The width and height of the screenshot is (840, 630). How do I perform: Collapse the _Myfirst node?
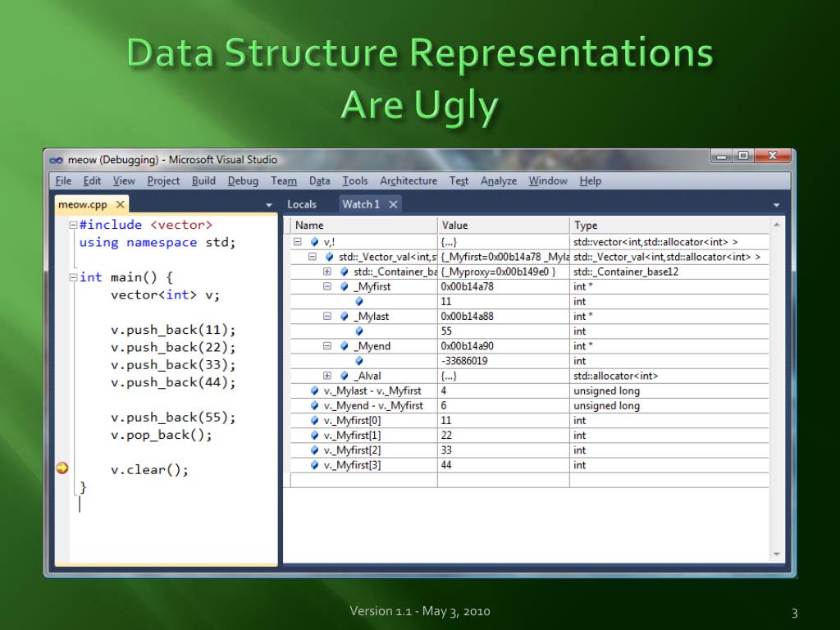[327, 286]
